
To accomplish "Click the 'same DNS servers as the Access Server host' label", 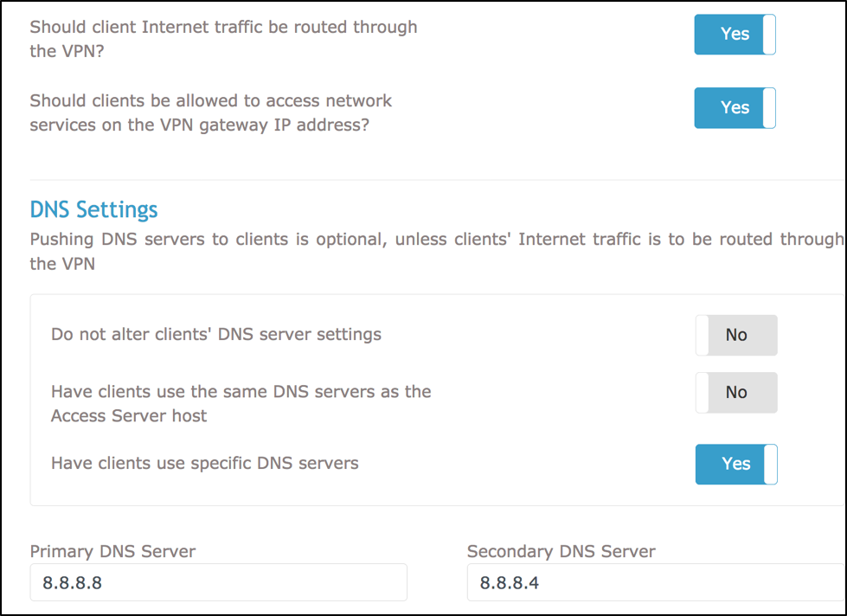I will tap(241, 403).
